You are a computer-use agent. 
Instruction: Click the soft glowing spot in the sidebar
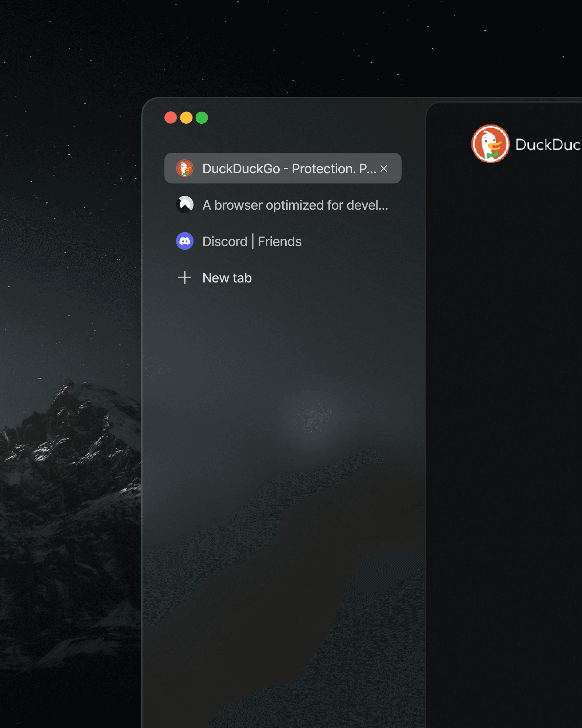[x=313, y=415]
